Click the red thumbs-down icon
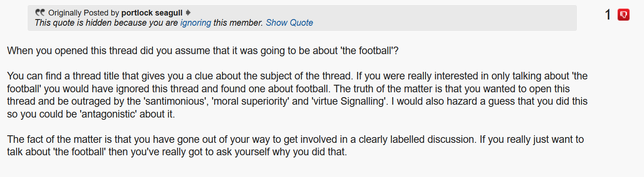 (x=623, y=15)
